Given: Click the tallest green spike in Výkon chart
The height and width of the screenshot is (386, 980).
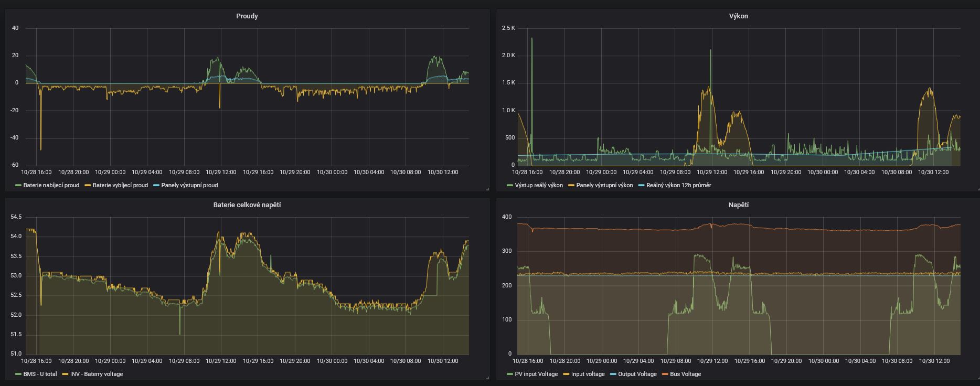Looking at the screenshot, I should [x=531, y=39].
